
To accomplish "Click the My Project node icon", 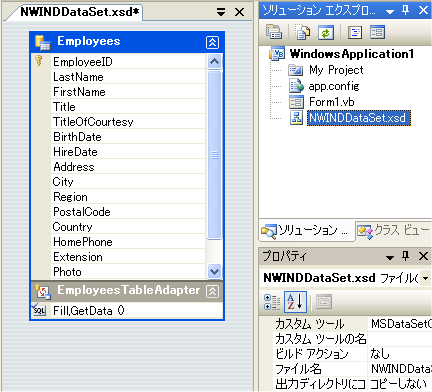I will [x=296, y=70].
